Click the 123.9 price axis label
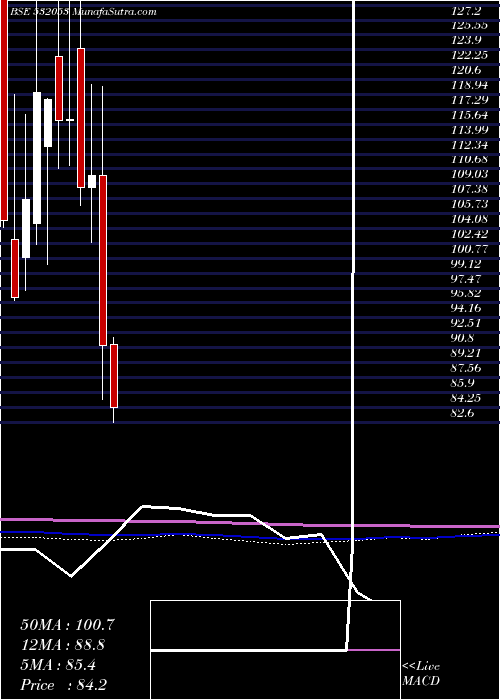Screen dimensions: 500x700 467,40
